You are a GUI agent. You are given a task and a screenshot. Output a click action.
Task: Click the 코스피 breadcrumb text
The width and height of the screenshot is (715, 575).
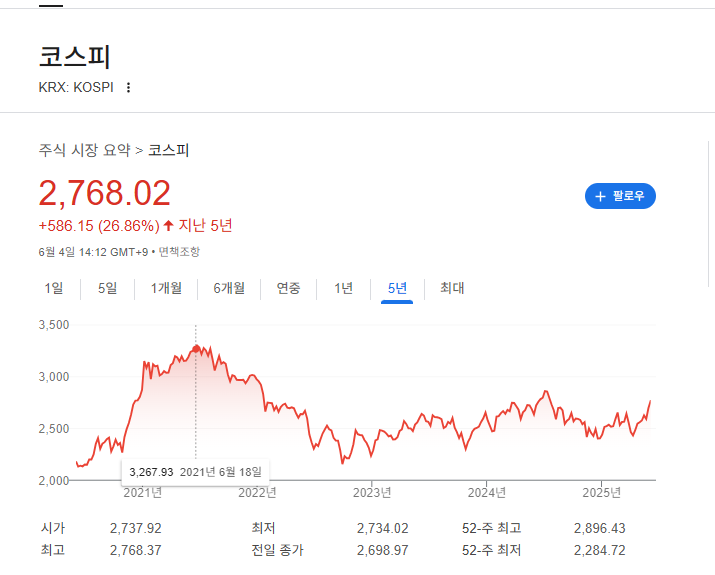click(x=169, y=150)
